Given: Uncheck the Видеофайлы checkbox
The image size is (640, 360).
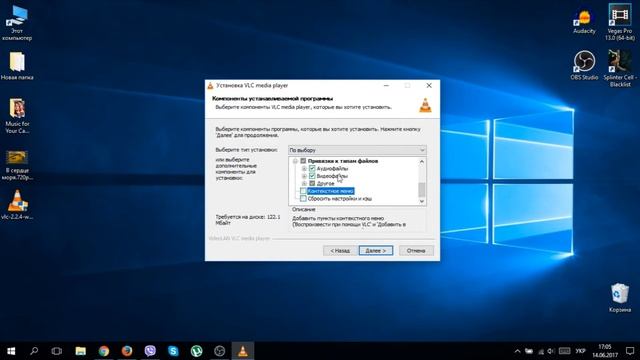Looking at the screenshot, I should pos(312,176).
